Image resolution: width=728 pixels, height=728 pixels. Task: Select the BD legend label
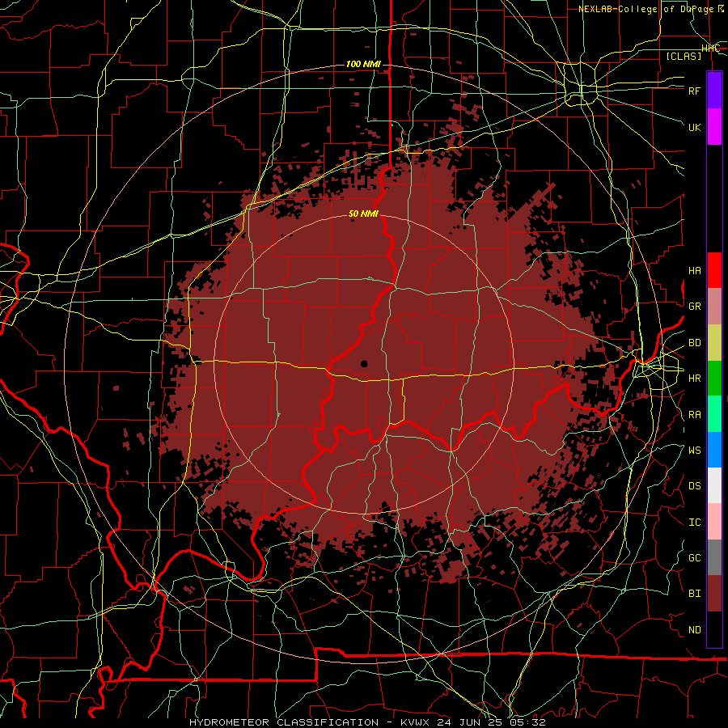(695, 343)
